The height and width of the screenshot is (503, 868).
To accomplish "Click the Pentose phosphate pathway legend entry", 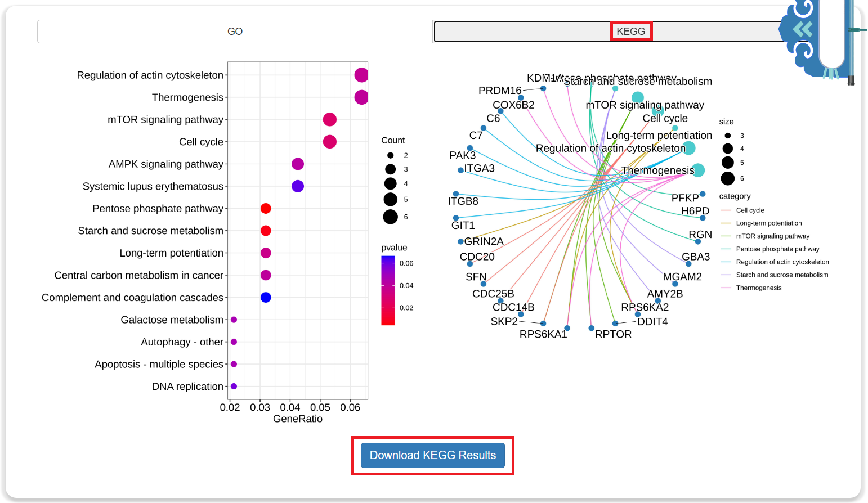I will 777,249.
